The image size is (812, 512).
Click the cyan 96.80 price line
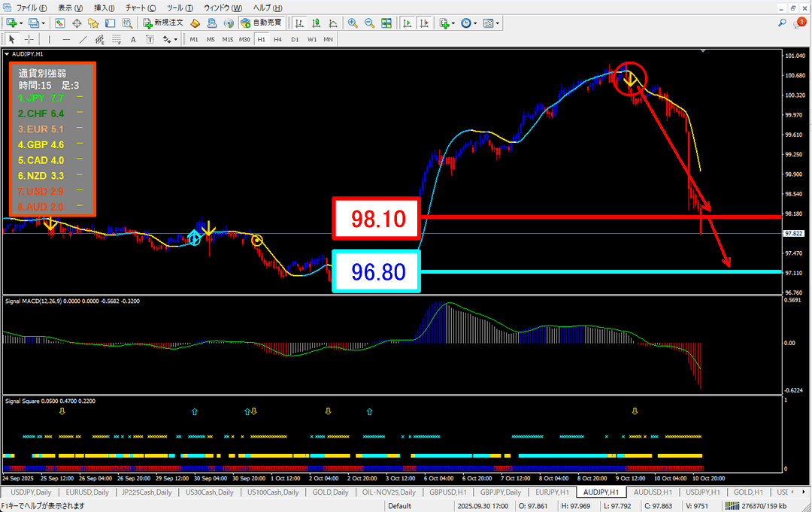coord(601,271)
